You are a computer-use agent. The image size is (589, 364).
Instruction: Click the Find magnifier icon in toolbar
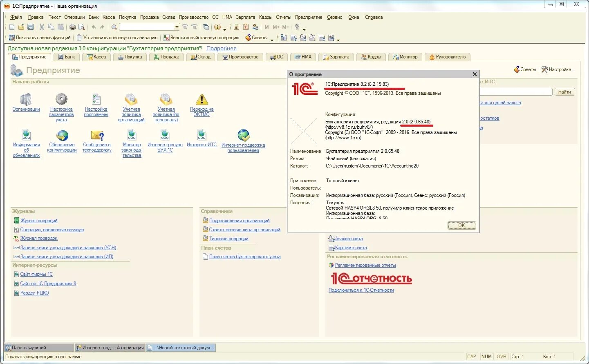tap(114, 27)
